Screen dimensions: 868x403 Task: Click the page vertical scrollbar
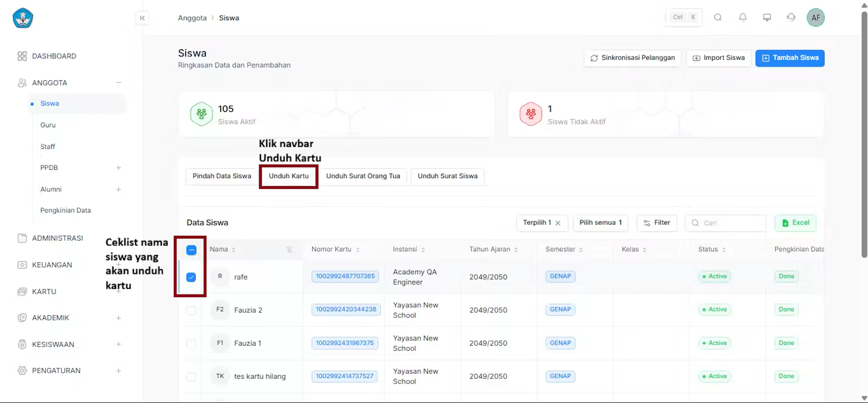[x=864, y=135]
